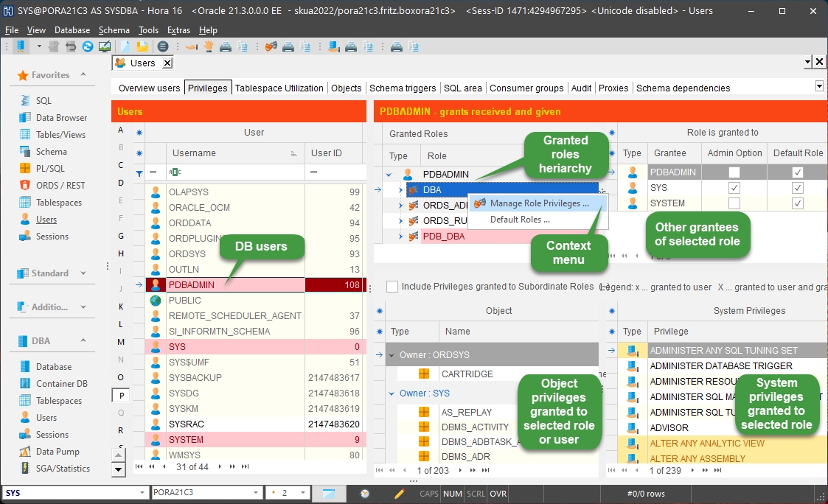This screenshot has height=504, width=828.
Task: Open PL/SQL in sidebar
Action: pyautogui.click(x=49, y=168)
